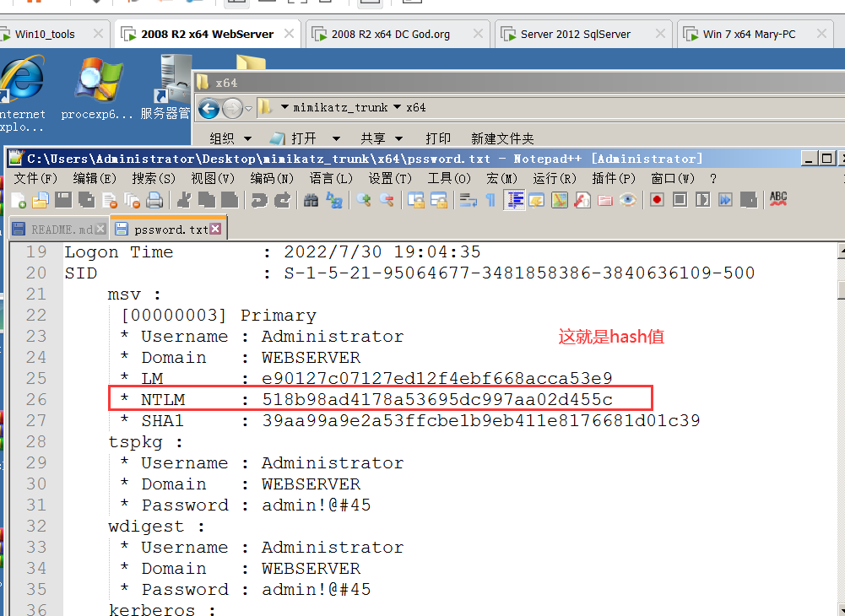Switch to the README.md tab
The image size is (845, 616).
coord(55,229)
